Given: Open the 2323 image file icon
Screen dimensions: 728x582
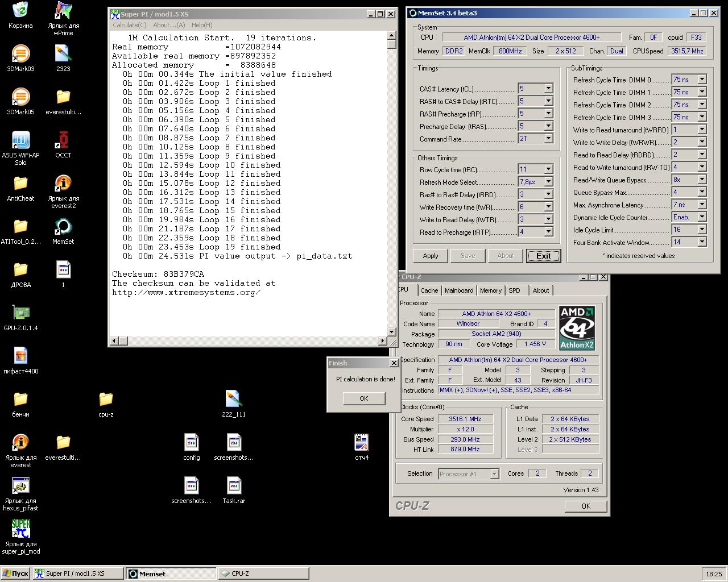Looking at the screenshot, I should (63, 53).
